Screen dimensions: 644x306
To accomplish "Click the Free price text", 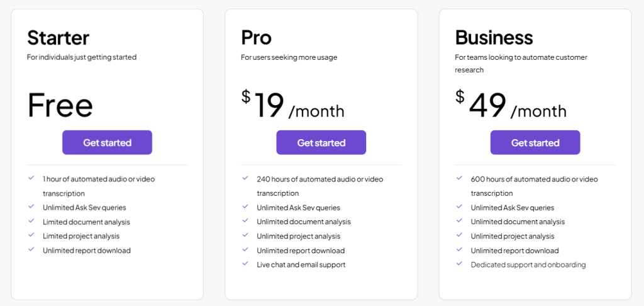I will (x=60, y=106).
